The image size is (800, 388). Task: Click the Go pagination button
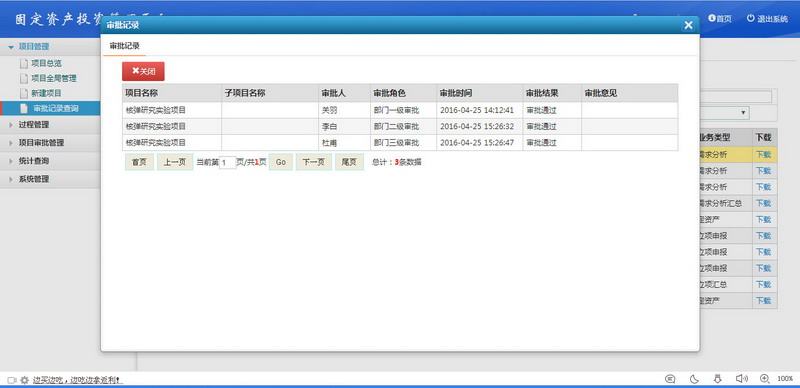(x=281, y=162)
